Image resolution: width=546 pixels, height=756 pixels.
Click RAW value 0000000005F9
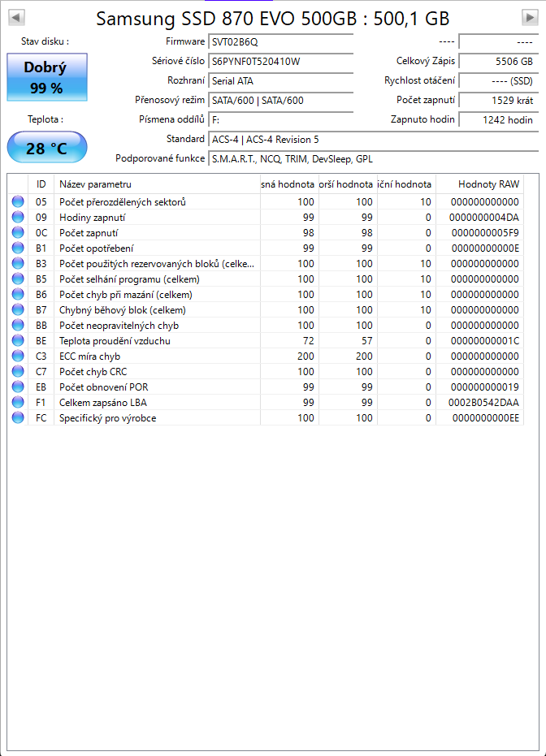tap(485, 233)
